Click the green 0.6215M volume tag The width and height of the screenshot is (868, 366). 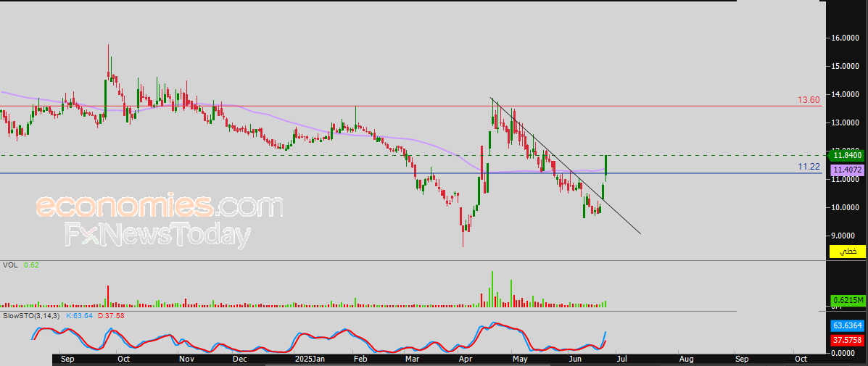(x=848, y=300)
